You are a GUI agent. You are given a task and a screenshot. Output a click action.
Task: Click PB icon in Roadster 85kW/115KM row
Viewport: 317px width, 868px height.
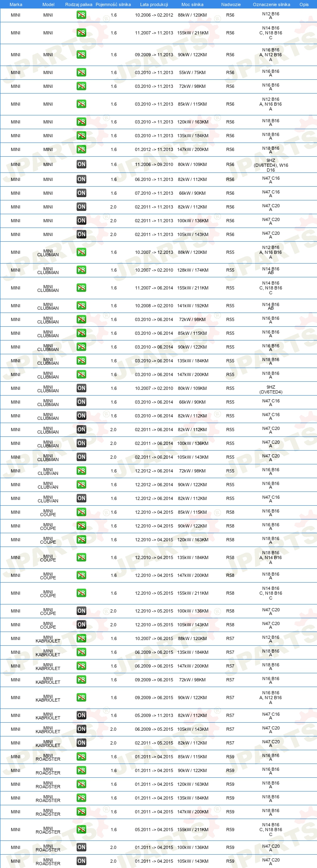(81, 757)
